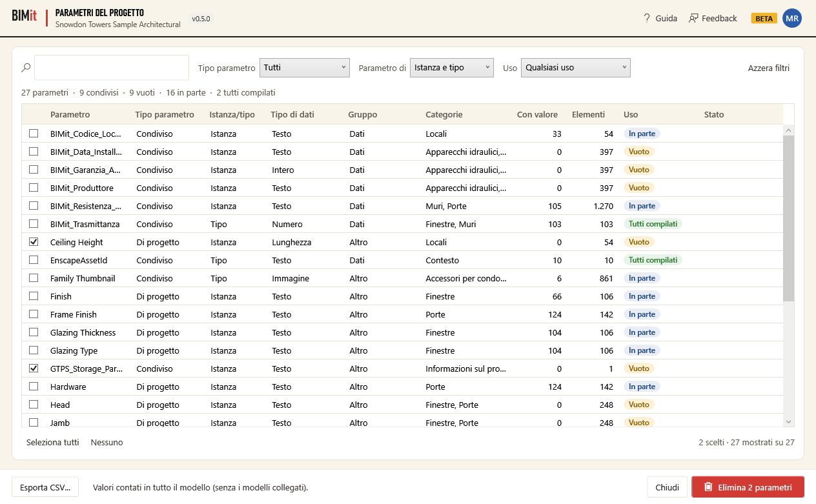Screen dimensions: 816x504
Task: Click the search magnifier icon
Action: coord(26,68)
